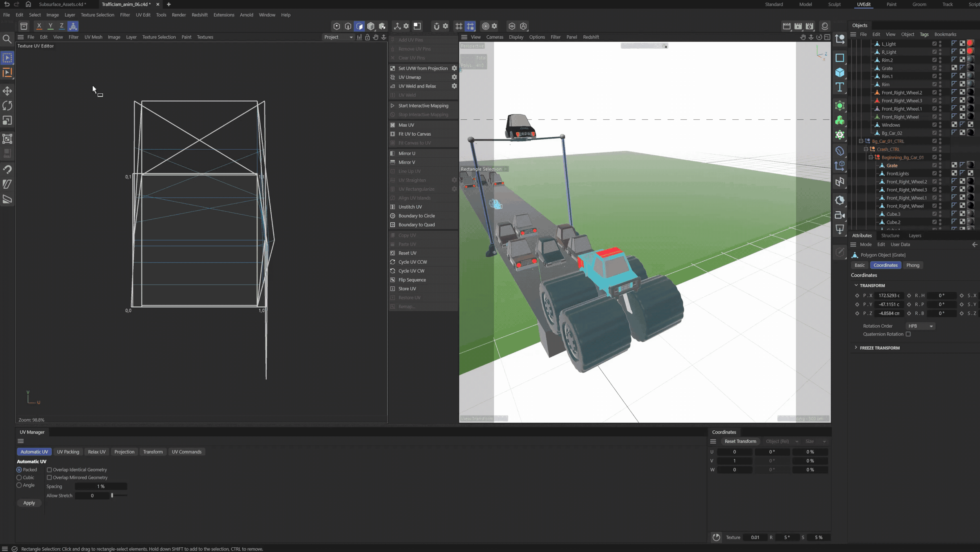Enable Overlap Identical Geometry checkbox
The image size is (980, 552).
(49, 470)
